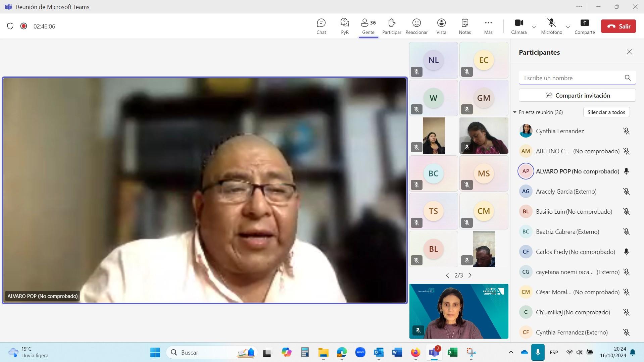Screen dimensions: 644x362
Task: Click the Comparte share screen icon
Action: click(x=585, y=26)
